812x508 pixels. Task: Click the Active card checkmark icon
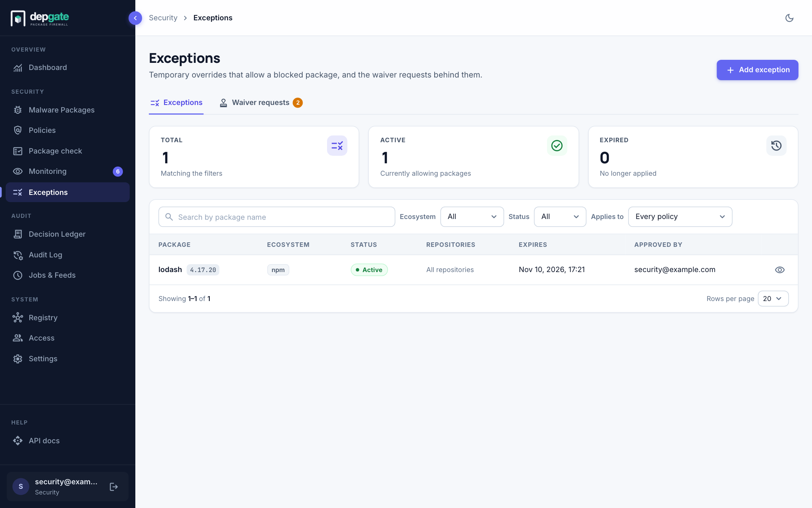point(557,146)
